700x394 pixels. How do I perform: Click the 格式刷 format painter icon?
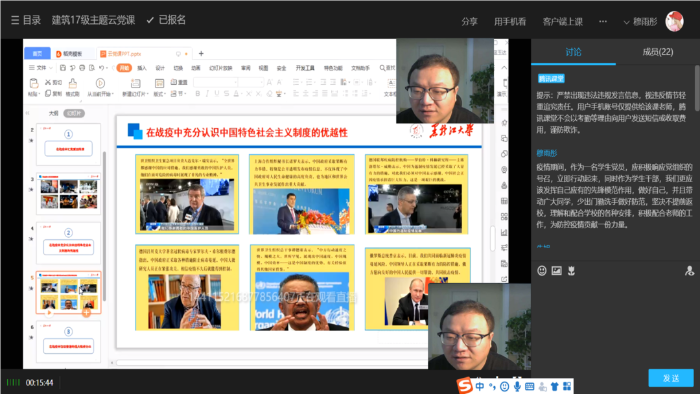pos(72,83)
